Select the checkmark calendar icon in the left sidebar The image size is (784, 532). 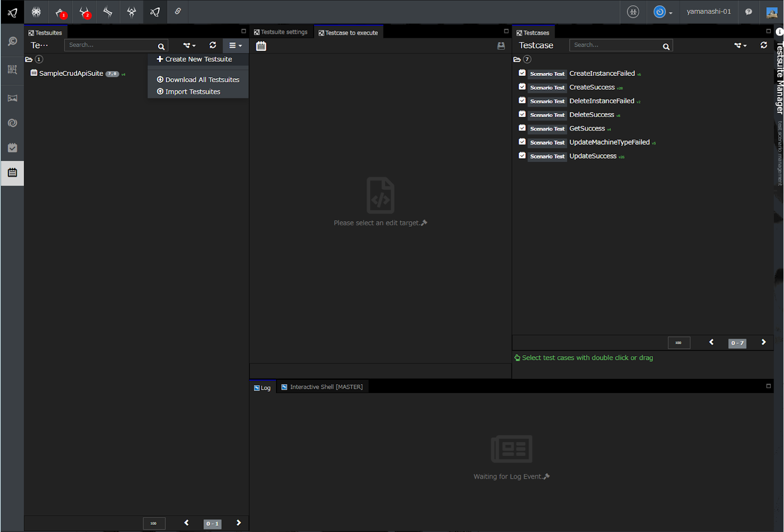click(12, 148)
